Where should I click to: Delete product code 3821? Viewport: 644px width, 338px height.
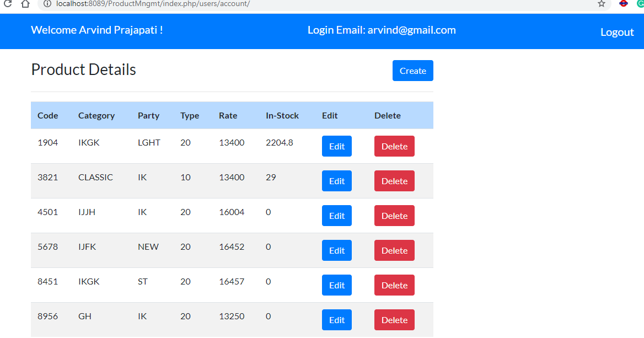(x=394, y=181)
